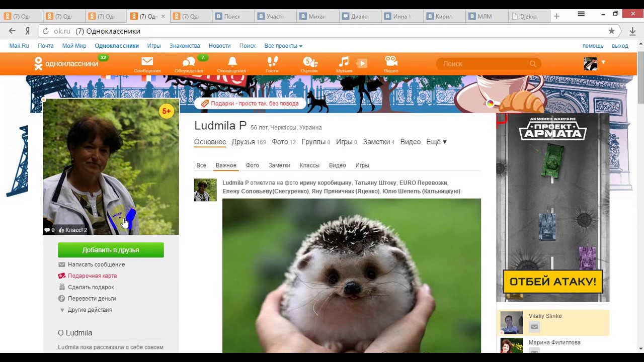Click the Mail.Ru link

tap(19, 46)
